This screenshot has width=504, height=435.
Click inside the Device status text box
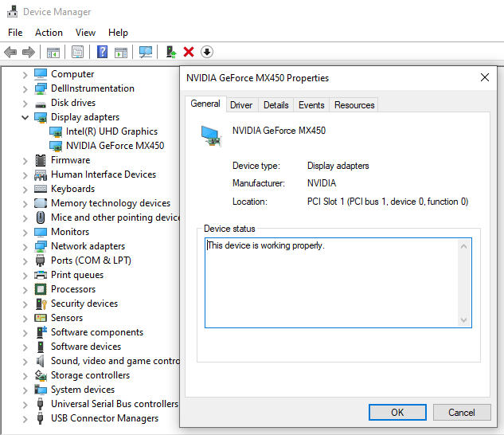coord(334,283)
